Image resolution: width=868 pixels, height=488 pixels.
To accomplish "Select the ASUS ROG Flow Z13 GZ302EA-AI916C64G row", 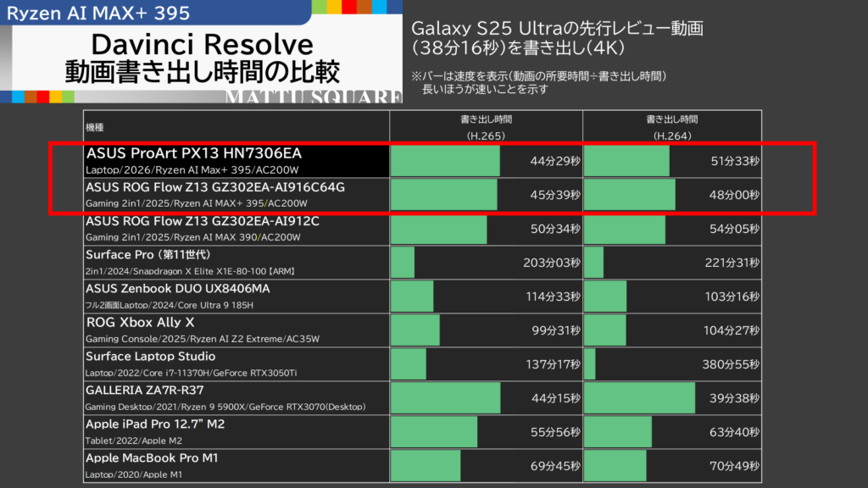I will 215,187.
